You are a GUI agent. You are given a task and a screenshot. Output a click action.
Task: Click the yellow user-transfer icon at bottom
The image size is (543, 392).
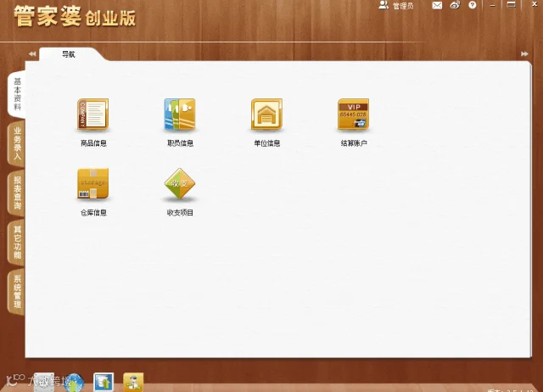133,383
